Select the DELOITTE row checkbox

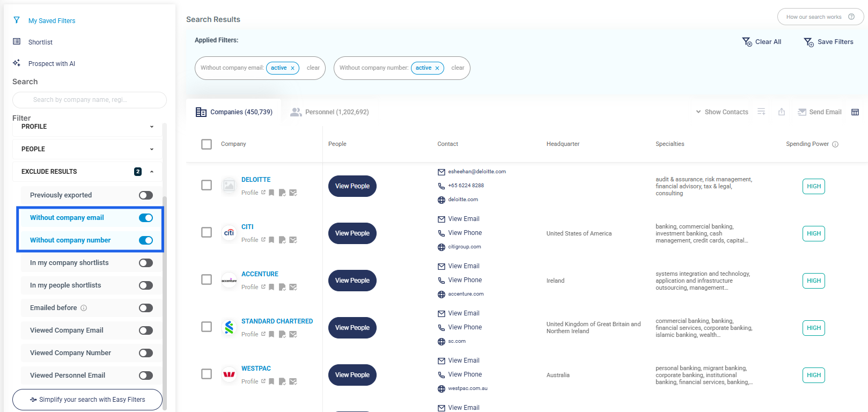[x=207, y=185]
